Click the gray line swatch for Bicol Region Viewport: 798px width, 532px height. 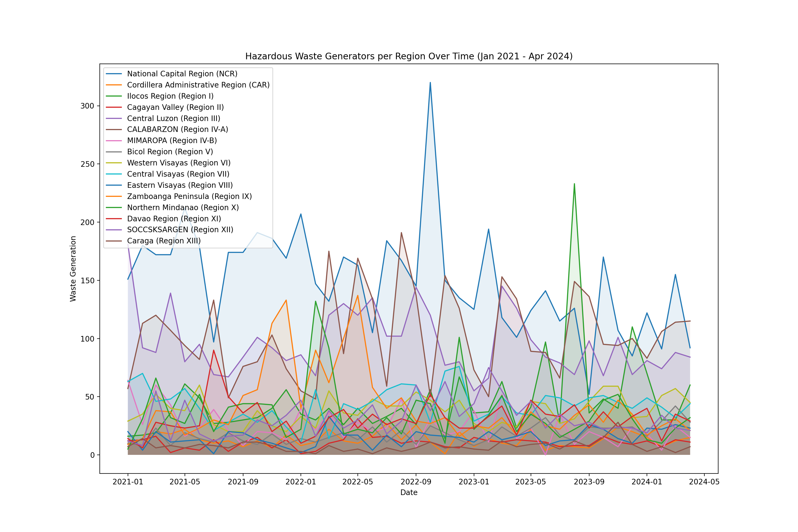[114, 152]
